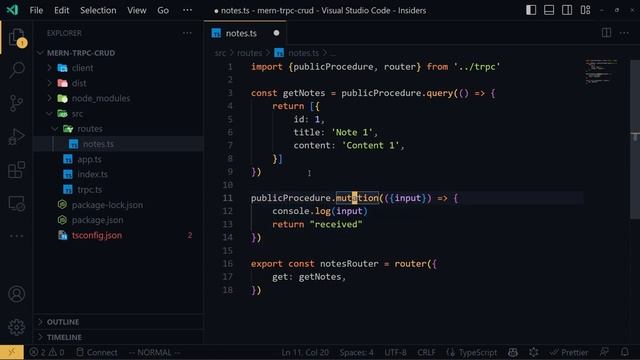Open the Go menu
This screenshot has height=360, width=640.
[163, 10]
